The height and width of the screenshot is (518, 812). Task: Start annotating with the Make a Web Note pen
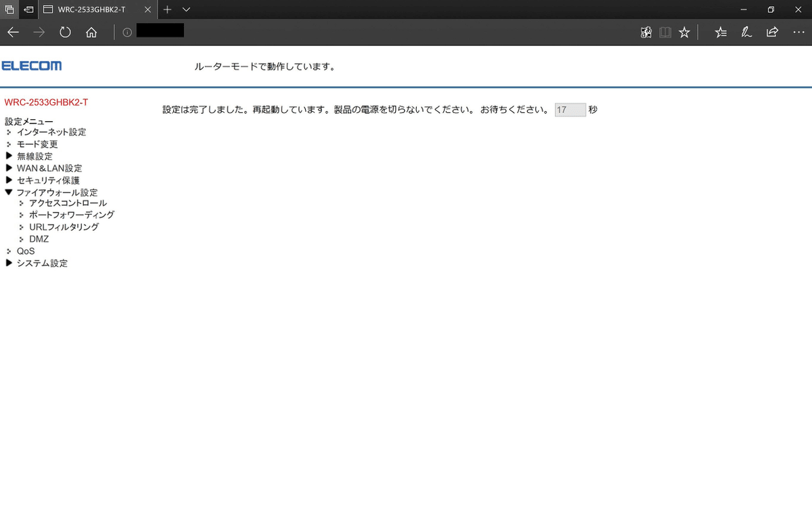(746, 32)
